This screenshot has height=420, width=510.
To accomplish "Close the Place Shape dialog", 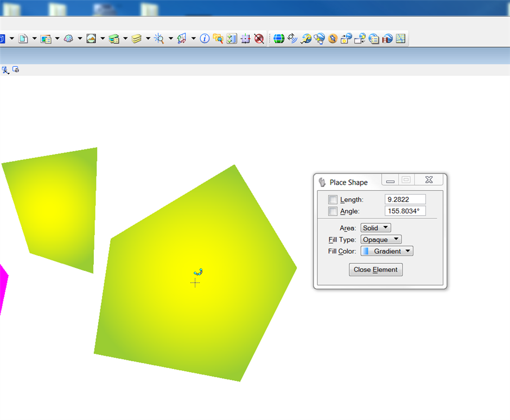I will pyautogui.click(x=429, y=179).
